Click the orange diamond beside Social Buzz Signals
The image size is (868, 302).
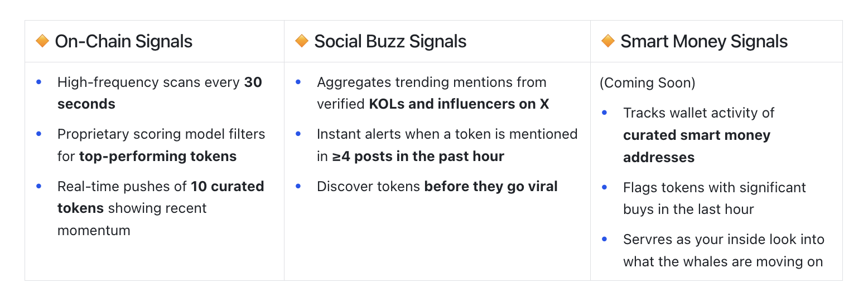[x=302, y=41]
